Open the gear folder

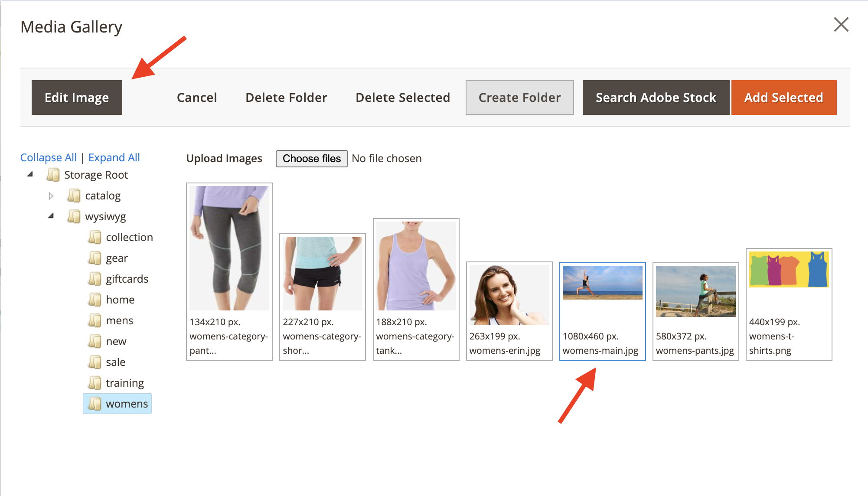click(x=117, y=258)
